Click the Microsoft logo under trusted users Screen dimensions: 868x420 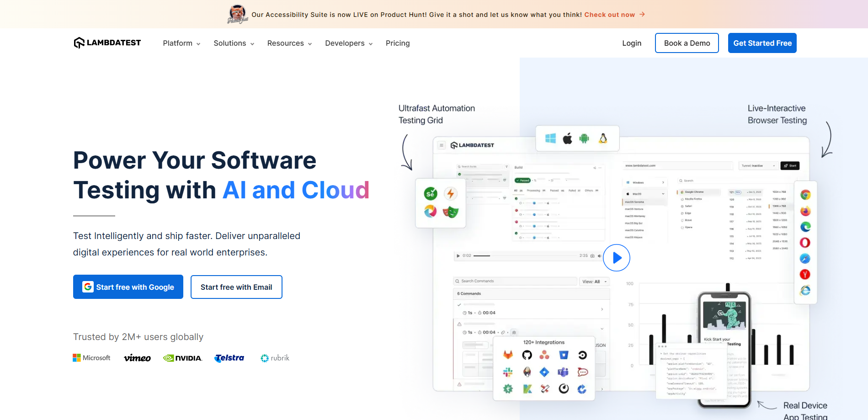point(91,358)
